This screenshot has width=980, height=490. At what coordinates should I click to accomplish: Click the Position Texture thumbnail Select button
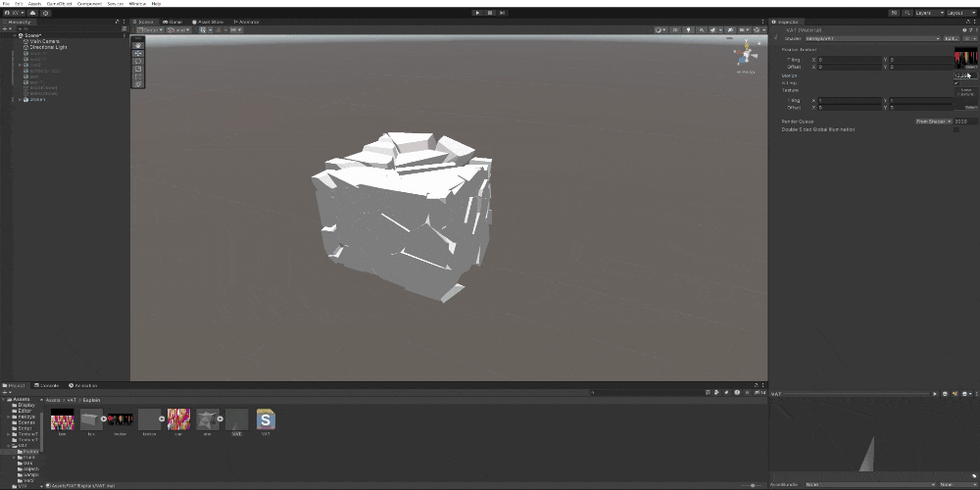pyautogui.click(x=970, y=67)
